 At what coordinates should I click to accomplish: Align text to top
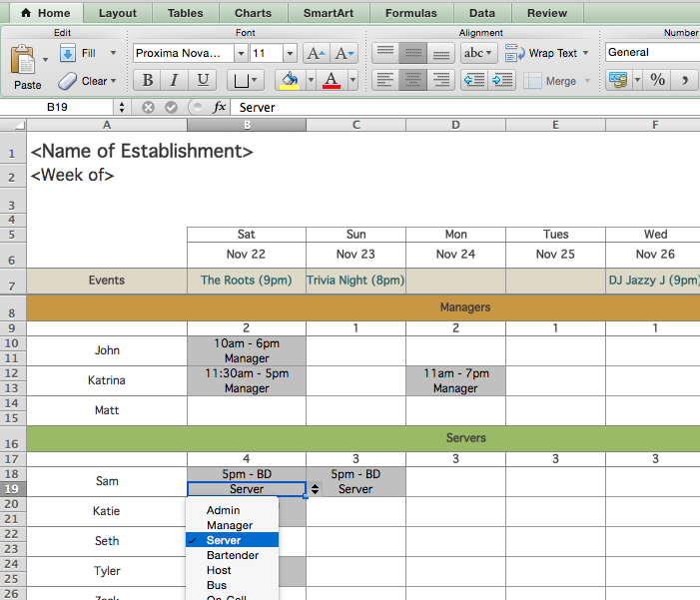pyautogui.click(x=385, y=53)
